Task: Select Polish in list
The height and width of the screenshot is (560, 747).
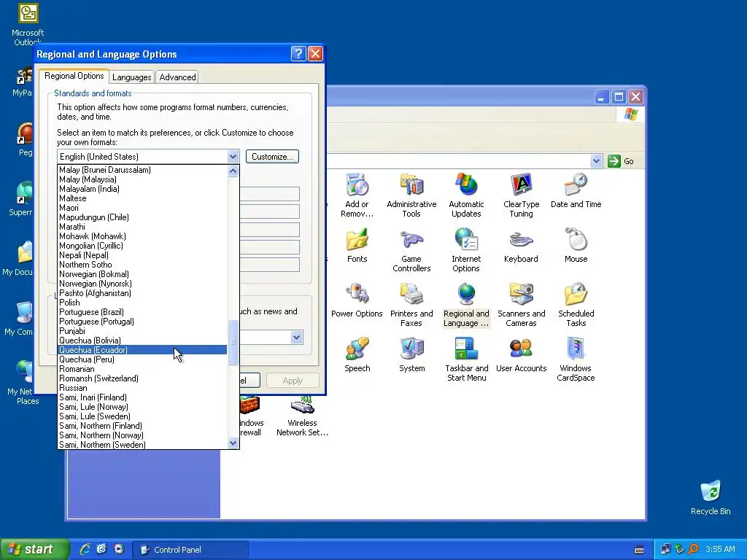Action: pos(142,303)
